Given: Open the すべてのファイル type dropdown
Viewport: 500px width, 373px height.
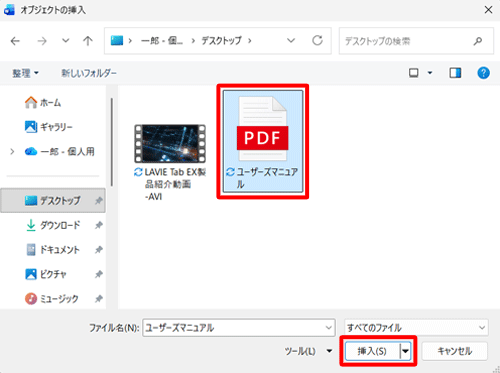Looking at the screenshot, I should point(416,328).
